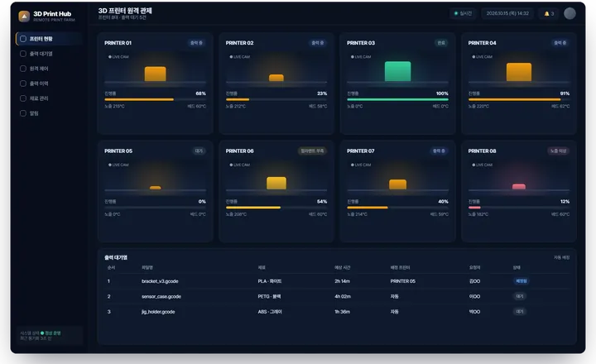Screen dimensions: 596x364
Task: Open the user profile avatar
Action: click(x=570, y=13)
